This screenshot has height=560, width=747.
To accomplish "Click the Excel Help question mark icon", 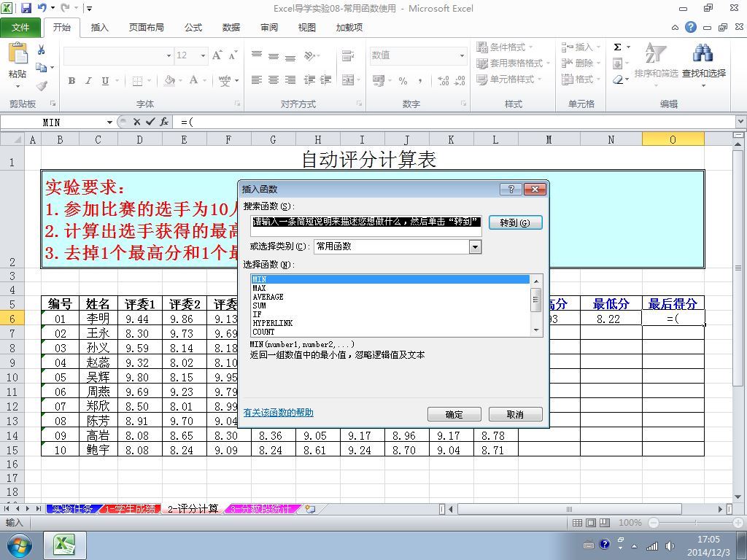I will pyautogui.click(x=690, y=27).
